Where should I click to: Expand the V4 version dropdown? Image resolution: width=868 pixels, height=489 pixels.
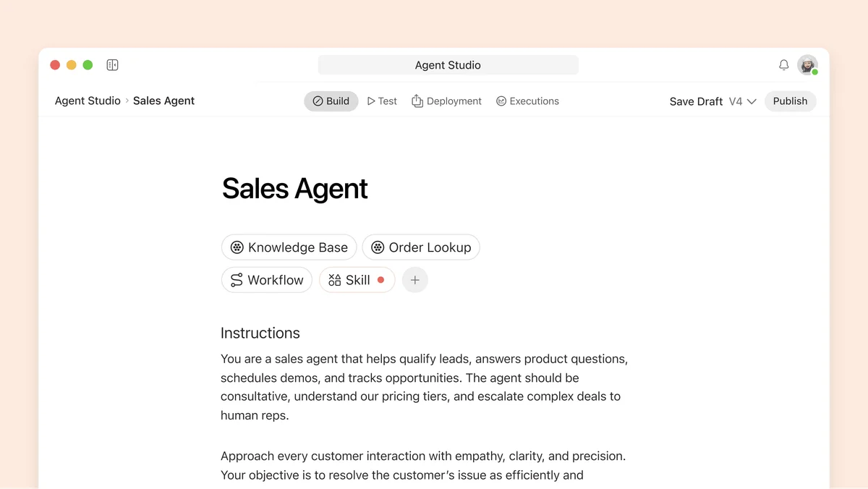point(741,101)
